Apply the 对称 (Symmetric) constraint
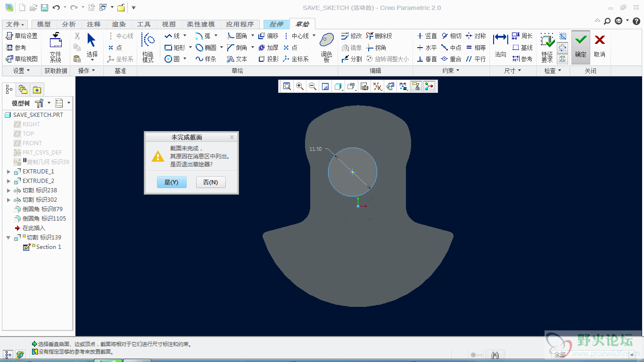Screen dimensions: 644x362 pyautogui.click(x=476, y=36)
